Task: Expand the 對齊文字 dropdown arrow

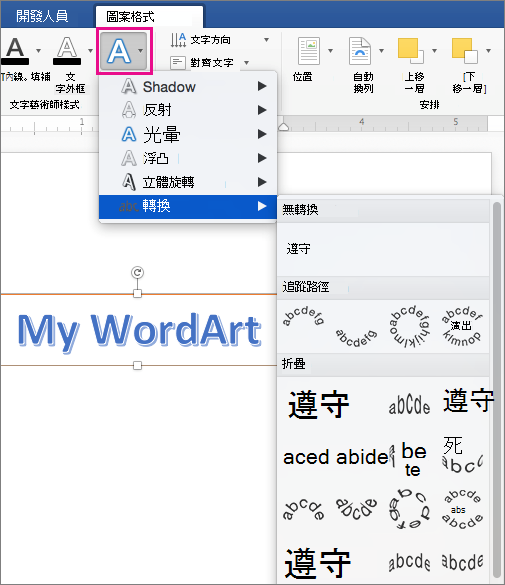Action: [247, 63]
